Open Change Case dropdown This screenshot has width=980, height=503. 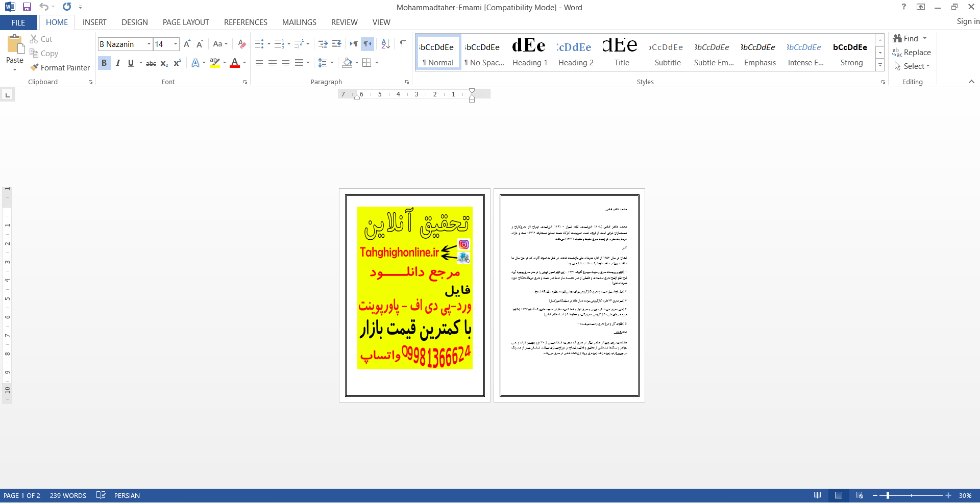click(220, 44)
